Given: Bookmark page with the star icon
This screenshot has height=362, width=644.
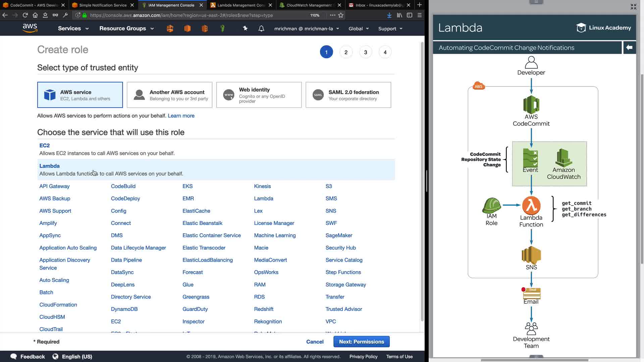Looking at the screenshot, I should point(341,15).
